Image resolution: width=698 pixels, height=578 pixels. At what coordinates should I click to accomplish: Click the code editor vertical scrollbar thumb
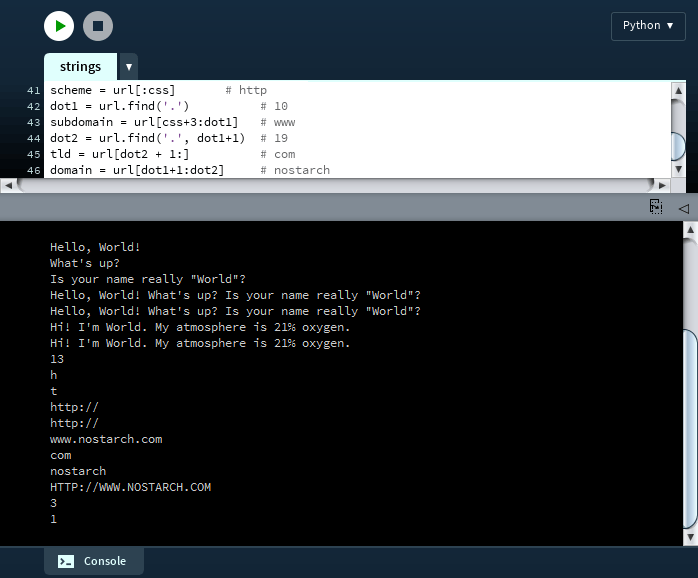(678, 146)
